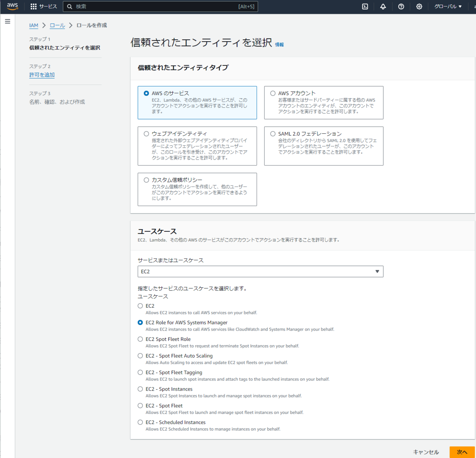Select EC2 Role for AWS Systems Manager
The image size is (476, 458).
(x=140, y=323)
